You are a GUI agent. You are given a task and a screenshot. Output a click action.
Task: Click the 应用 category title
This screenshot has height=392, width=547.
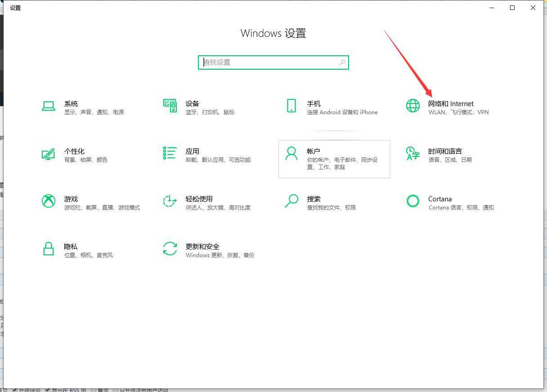coord(193,151)
